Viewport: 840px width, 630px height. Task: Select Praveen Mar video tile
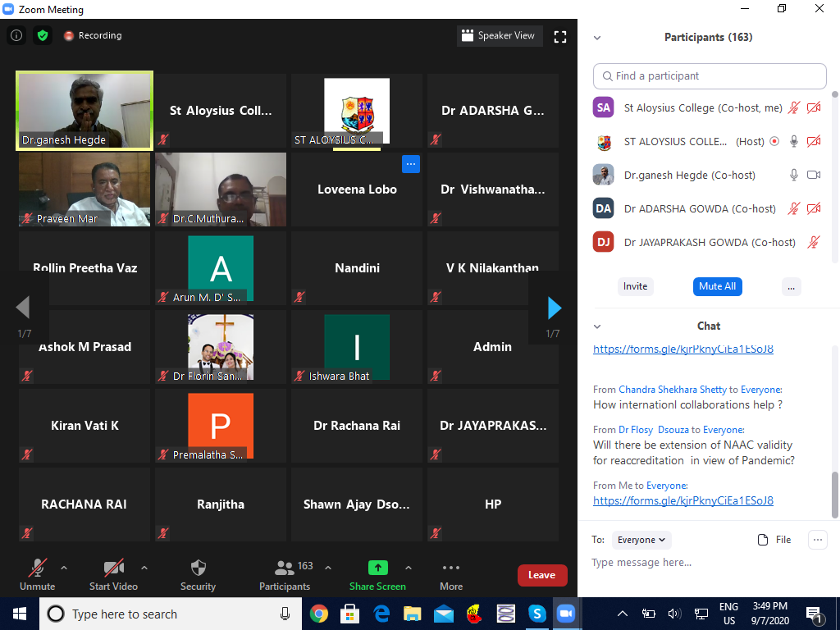click(x=84, y=189)
